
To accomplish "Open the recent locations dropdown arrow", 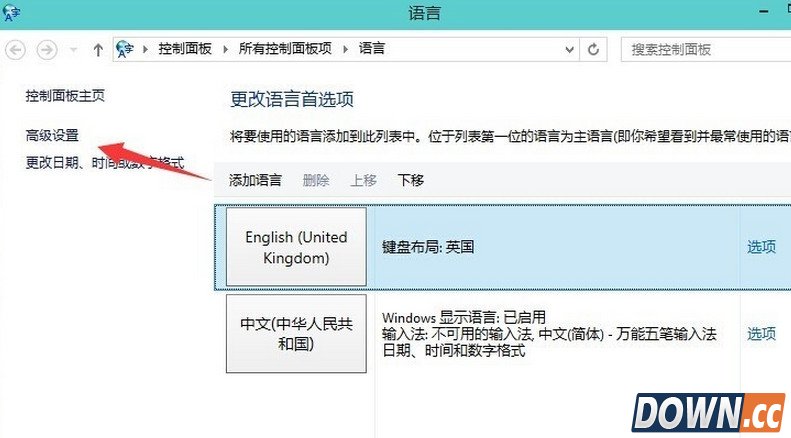I will 73,49.
